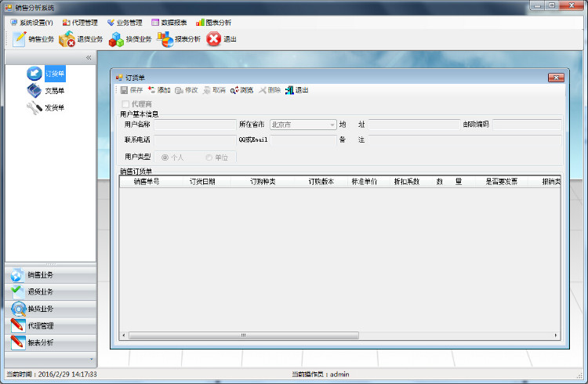Viewport: 588px width, 384px height.
Task: Collapse the left sidebar with double chevron
Action: pos(89,57)
